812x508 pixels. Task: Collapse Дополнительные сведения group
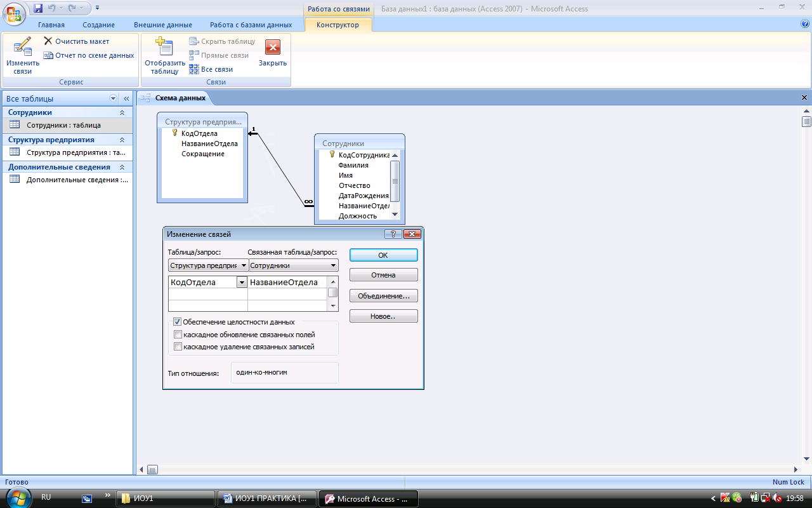[x=122, y=167]
